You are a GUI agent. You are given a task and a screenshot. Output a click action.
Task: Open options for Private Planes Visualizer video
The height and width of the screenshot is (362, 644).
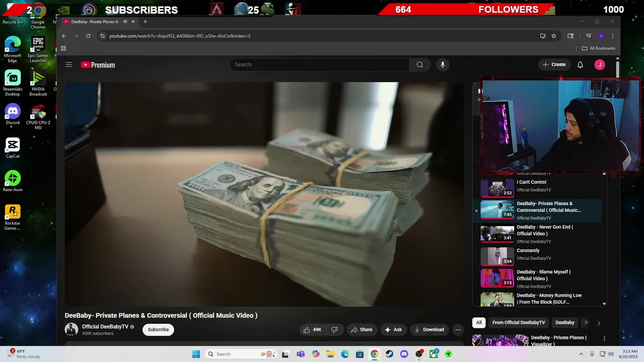(x=604, y=339)
